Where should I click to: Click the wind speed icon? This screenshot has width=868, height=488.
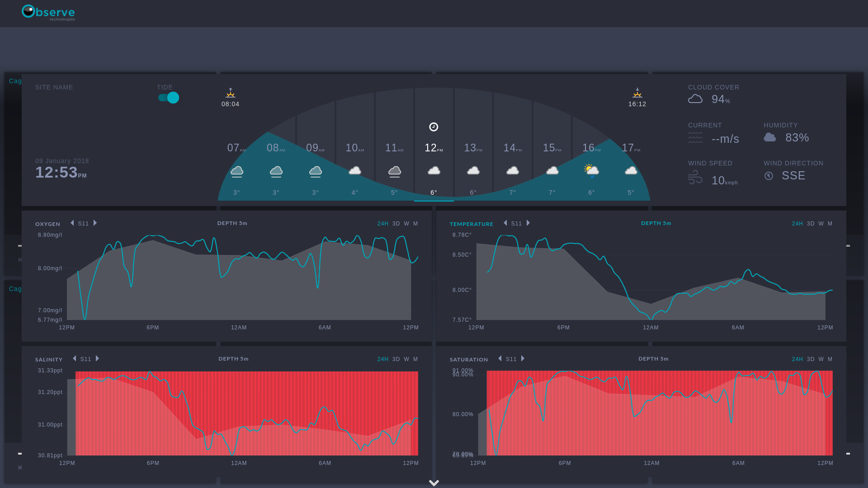coord(695,178)
